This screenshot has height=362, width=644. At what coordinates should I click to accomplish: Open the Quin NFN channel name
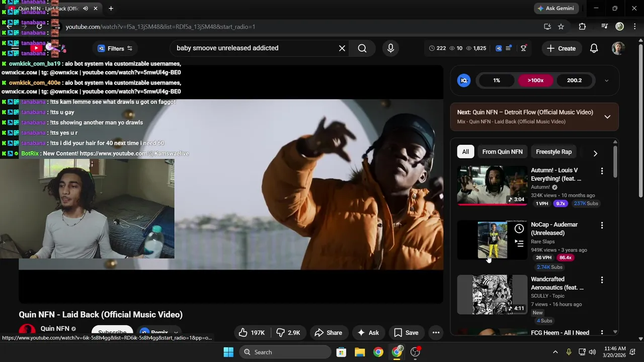coord(55,329)
